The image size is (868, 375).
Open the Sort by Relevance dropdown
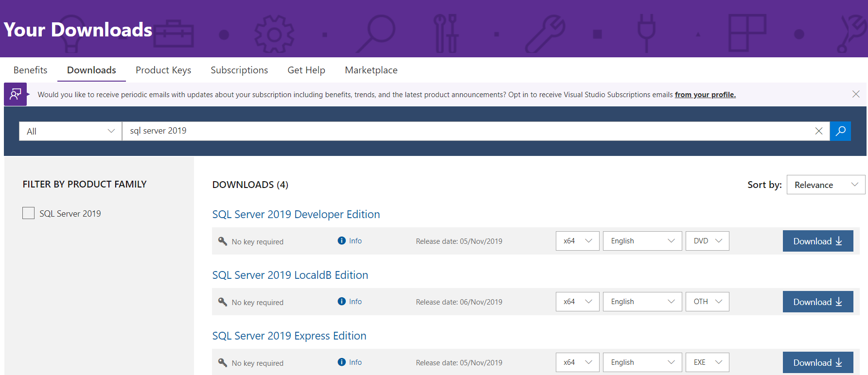(x=826, y=185)
